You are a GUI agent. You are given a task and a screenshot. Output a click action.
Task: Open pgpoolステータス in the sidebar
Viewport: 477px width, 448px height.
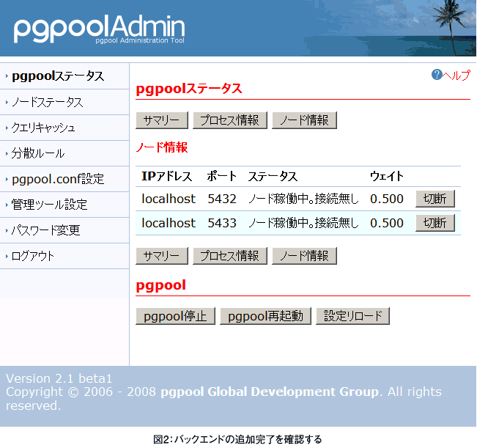pos(58,76)
